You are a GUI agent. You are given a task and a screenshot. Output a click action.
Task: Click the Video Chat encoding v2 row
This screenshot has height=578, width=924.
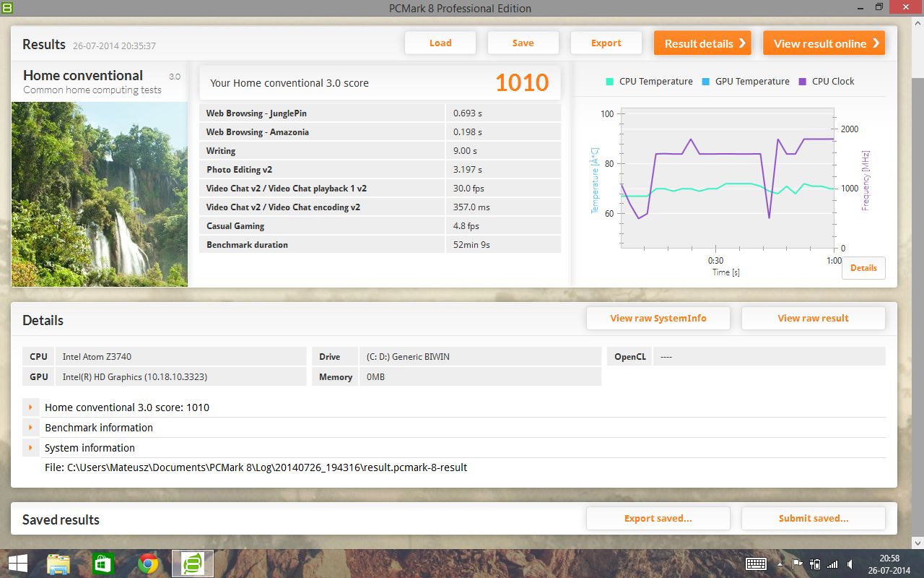click(380, 207)
